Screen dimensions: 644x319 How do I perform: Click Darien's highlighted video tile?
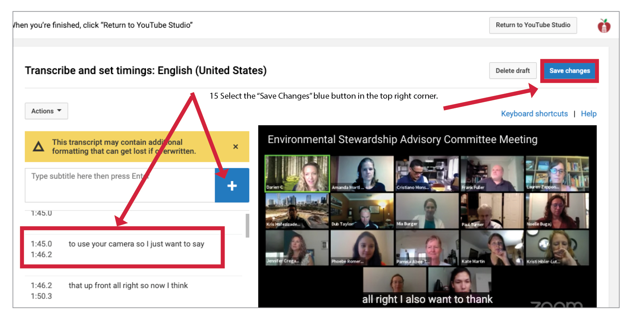tap(297, 173)
